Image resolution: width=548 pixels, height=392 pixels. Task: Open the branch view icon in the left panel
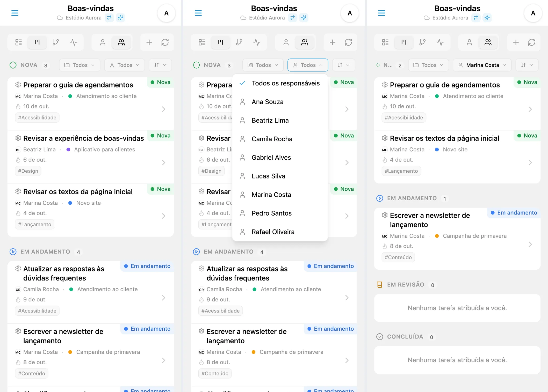click(x=56, y=42)
